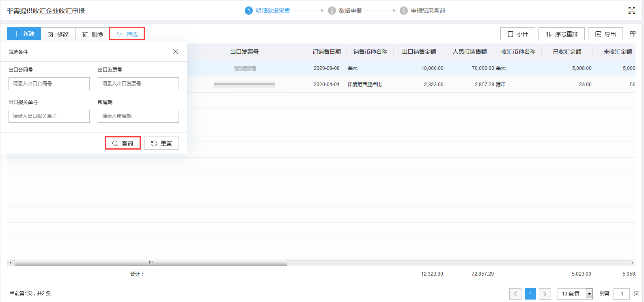Click the 72,857.29 total value
Image resolution: width=644 pixels, height=302 pixels.
(x=482, y=274)
